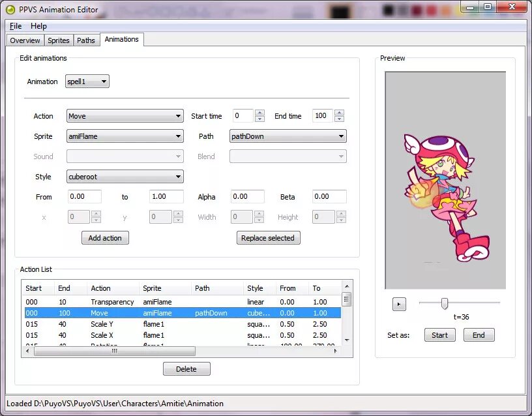Click the action list scroll right arrow
This screenshot has width=532, height=416.
tap(336, 351)
